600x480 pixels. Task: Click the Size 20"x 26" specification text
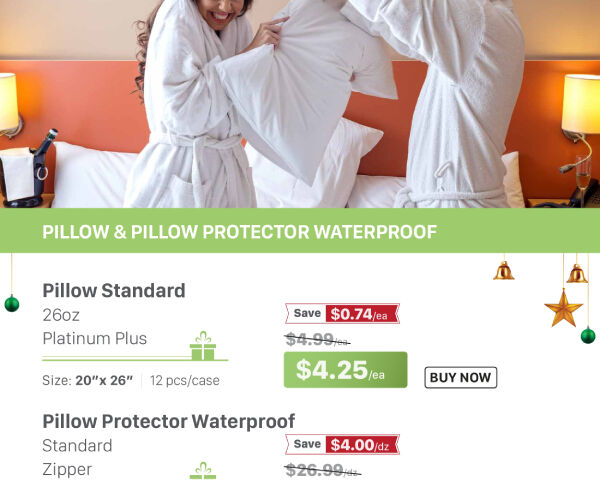tap(88, 380)
